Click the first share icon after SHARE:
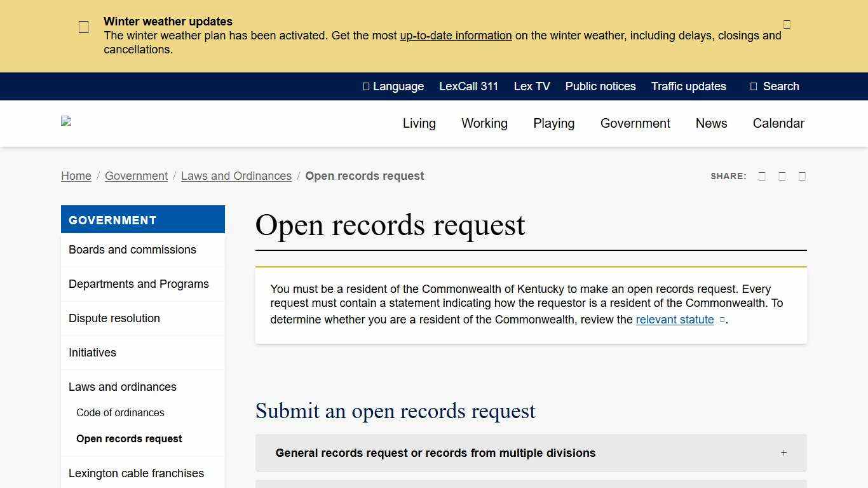 [x=762, y=176]
